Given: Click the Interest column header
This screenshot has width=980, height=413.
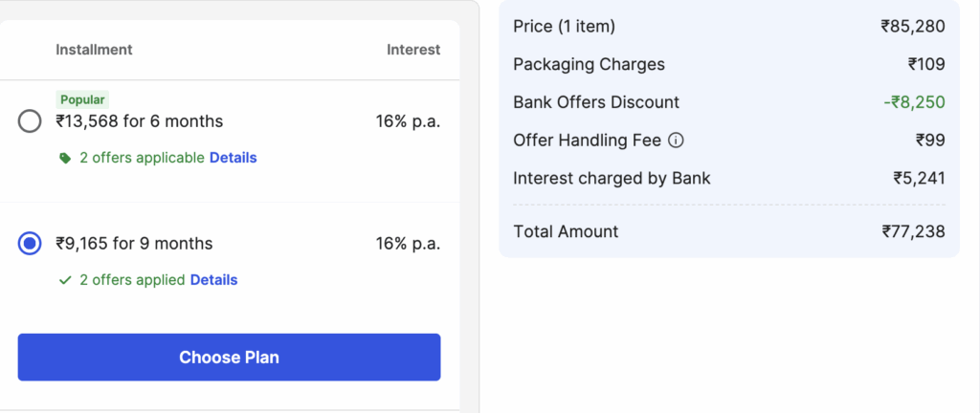Looking at the screenshot, I should [x=413, y=50].
